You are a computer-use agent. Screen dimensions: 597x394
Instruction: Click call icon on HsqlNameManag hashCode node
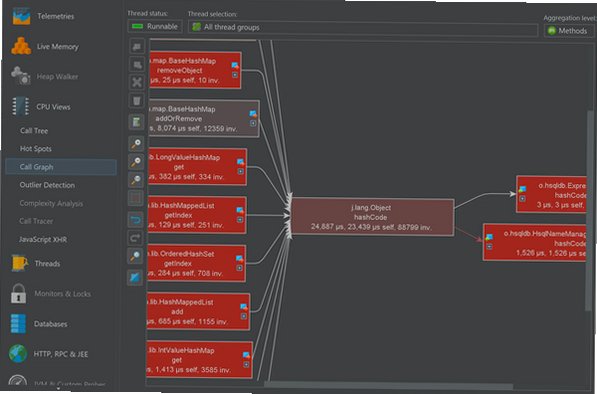click(x=489, y=238)
